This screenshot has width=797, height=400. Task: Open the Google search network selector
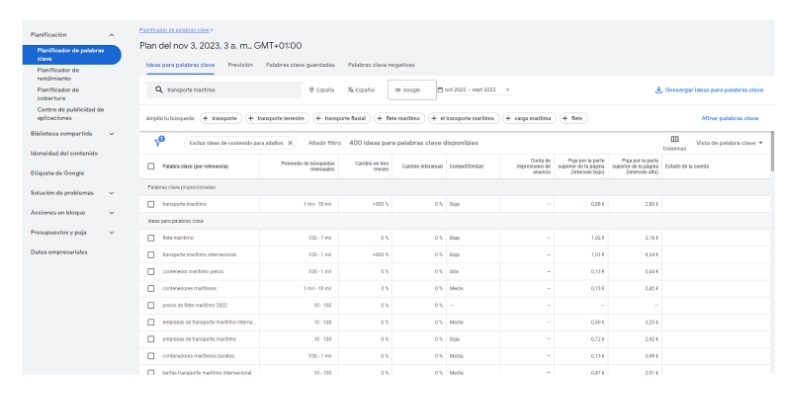tap(412, 90)
